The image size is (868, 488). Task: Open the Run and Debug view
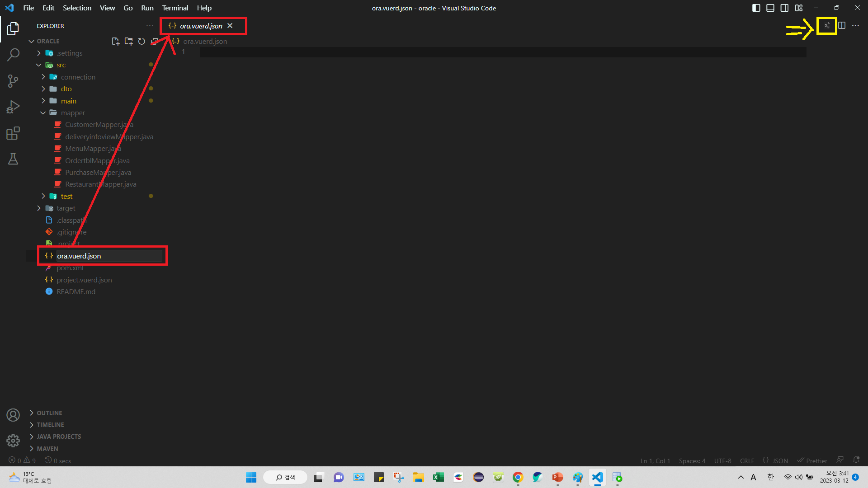pyautogui.click(x=13, y=107)
